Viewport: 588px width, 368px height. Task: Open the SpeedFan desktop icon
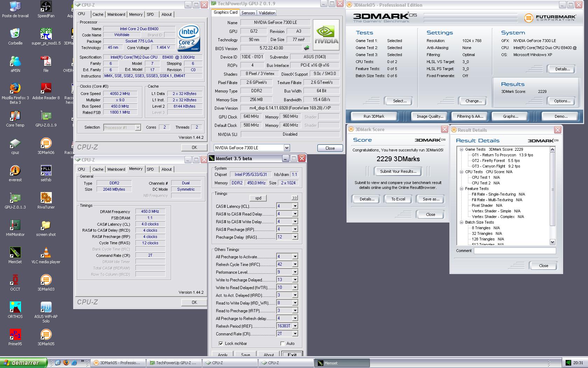pyautogui.click(x=46, y=9)
